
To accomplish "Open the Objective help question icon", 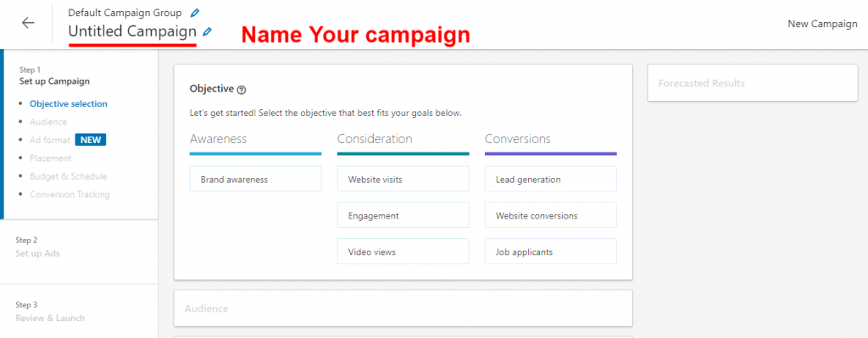I will pyautogui.click(x=241, y=89).
